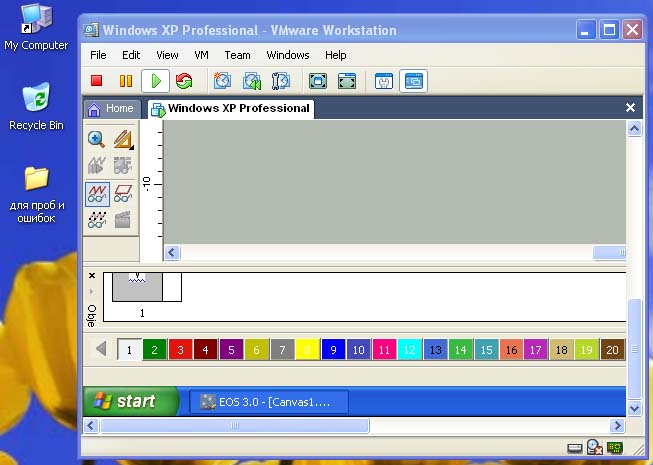The height and width of the screenshot is (465, 653).
Task: Click the red Power Off stop button
Action: (97, 81)
